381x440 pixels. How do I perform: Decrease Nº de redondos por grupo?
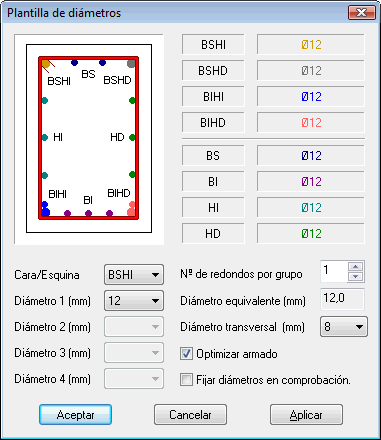click(x=356, y=276)
